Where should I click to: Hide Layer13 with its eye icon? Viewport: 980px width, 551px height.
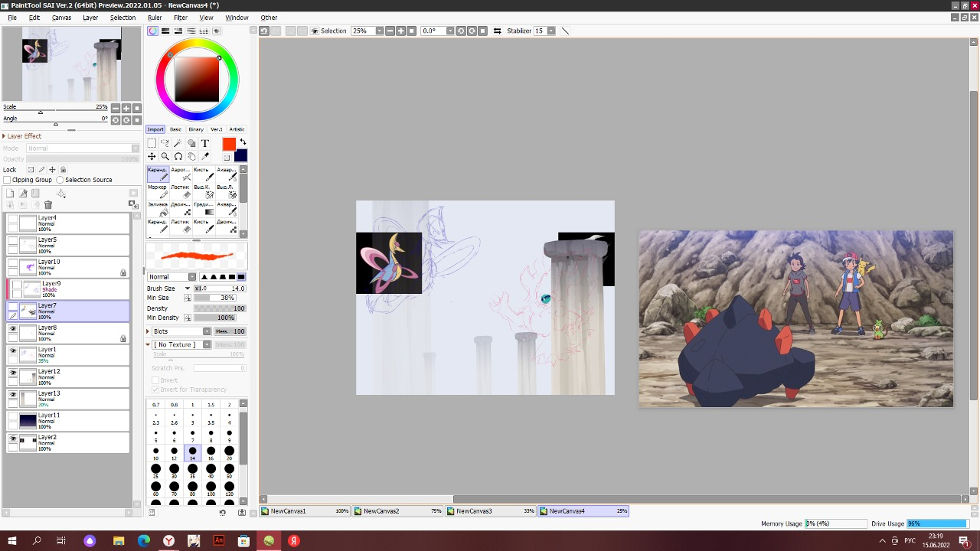(x=13, y=394)
